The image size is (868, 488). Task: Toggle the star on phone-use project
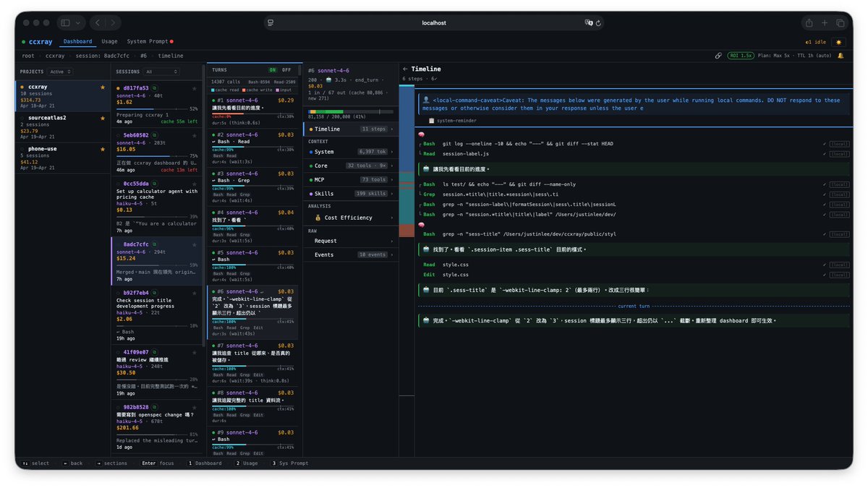tap(103, 149)
